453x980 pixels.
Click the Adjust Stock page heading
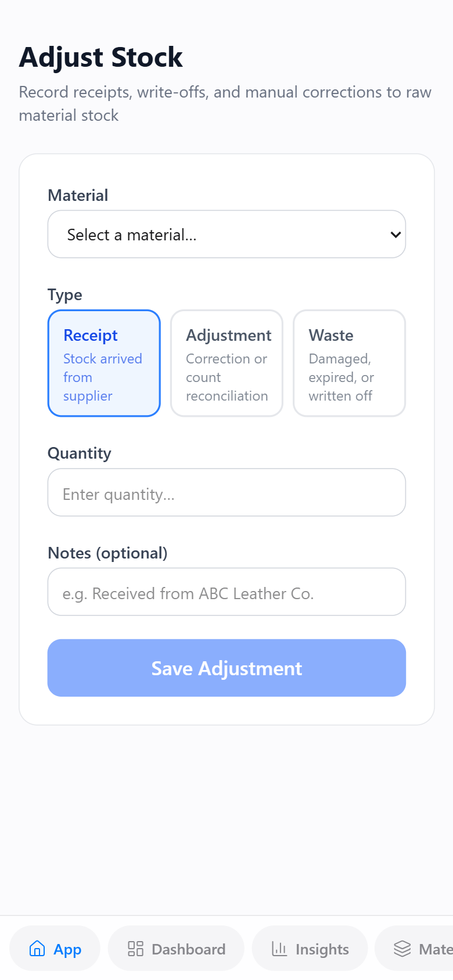tap(101, 57)
